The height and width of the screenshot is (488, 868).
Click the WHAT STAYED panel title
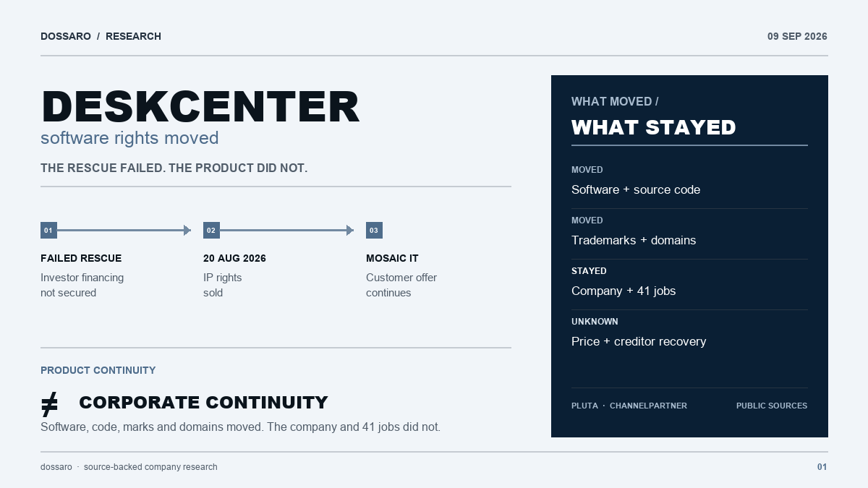(653, 127)
